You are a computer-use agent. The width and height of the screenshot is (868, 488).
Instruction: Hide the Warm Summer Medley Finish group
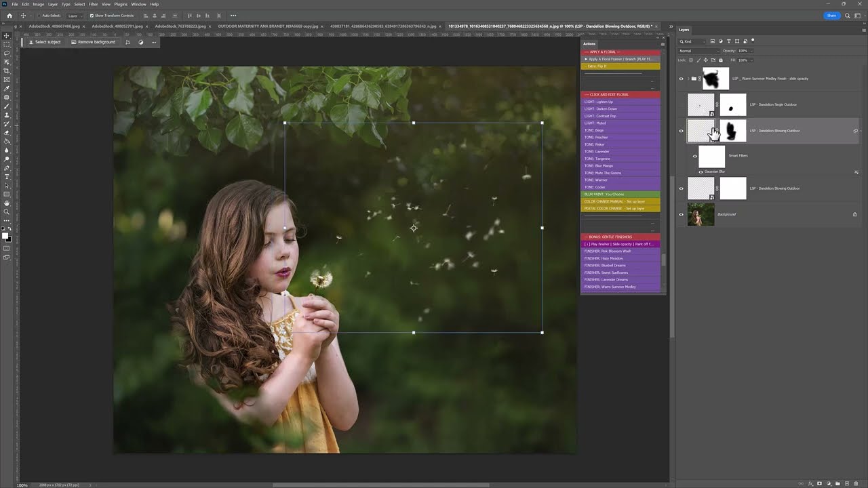pyautogui.click(x=682, y=79)
